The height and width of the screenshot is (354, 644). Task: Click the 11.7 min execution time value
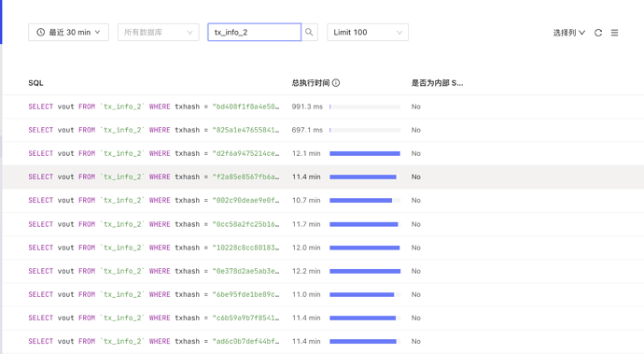point(306,224)
